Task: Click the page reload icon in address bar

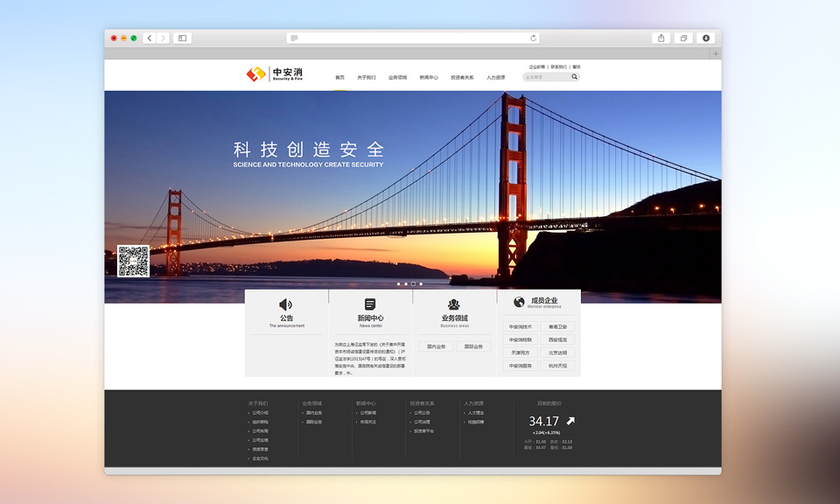Action: 533,38
